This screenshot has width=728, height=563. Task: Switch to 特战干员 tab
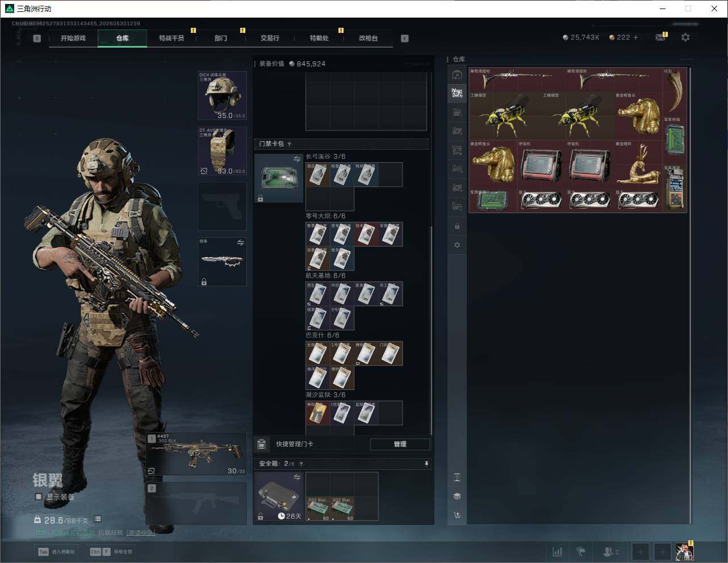(171, 38)
